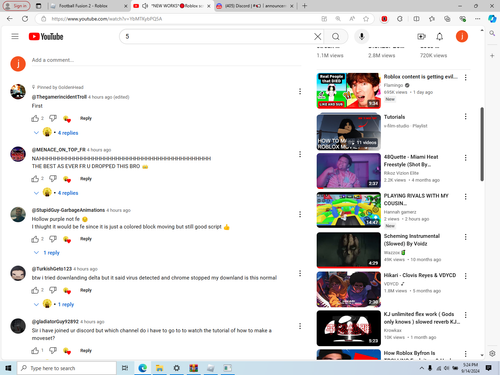Screen dimensions: 500x375
Task: Dislike the Hollow purple comment
Action: 53,239
